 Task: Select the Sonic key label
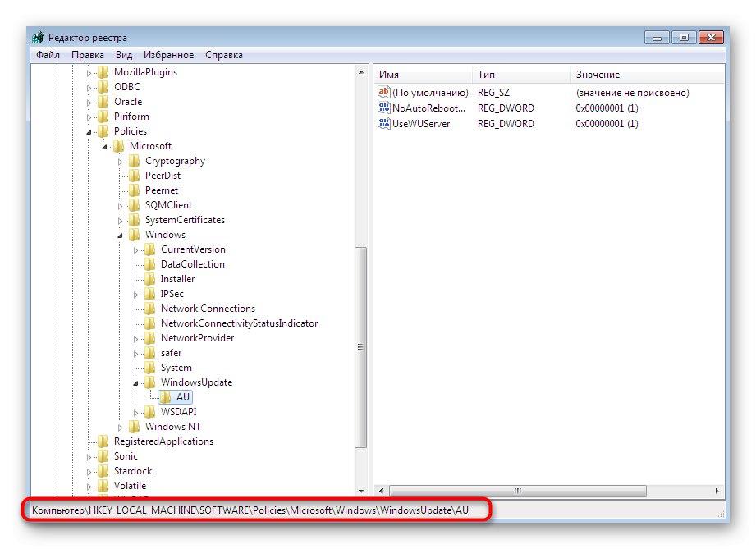pos(126,456)
